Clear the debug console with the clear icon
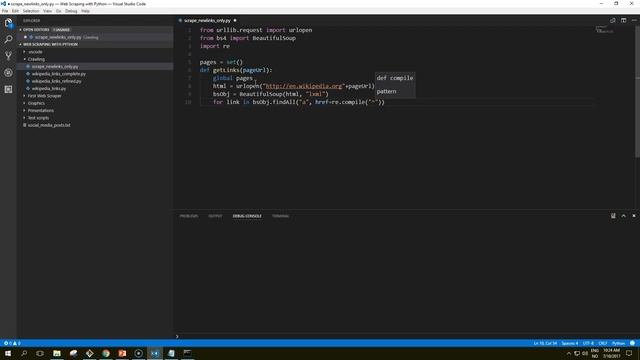Viewport: 640px width, 360px height. click(613, 216)
